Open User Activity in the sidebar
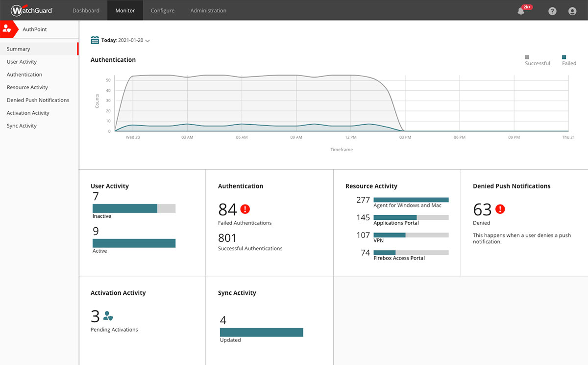 click(x=22, y=62)
